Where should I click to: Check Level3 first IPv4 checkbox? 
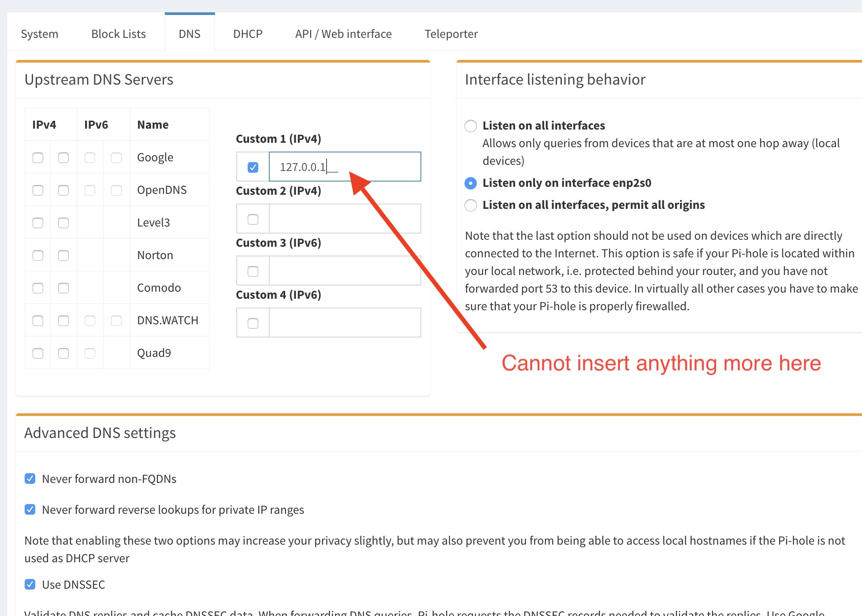click(x=38, y=223)
